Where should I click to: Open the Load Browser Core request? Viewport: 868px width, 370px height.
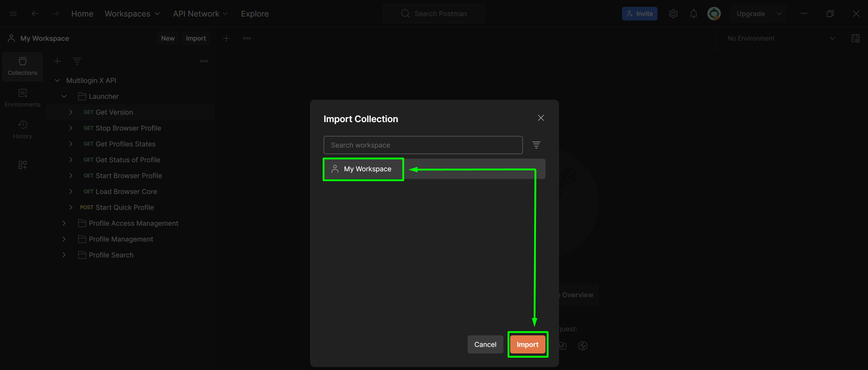point(126,192)
